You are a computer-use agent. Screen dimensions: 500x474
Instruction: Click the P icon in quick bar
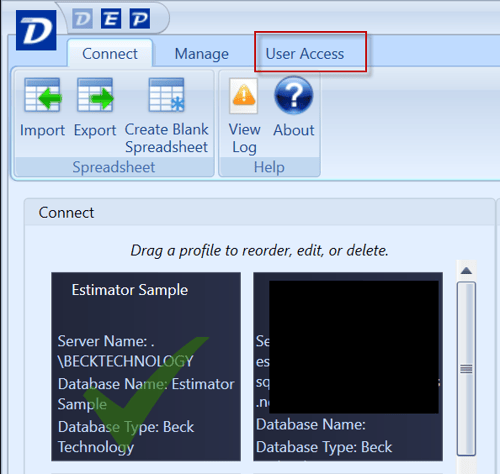[140, 19]
